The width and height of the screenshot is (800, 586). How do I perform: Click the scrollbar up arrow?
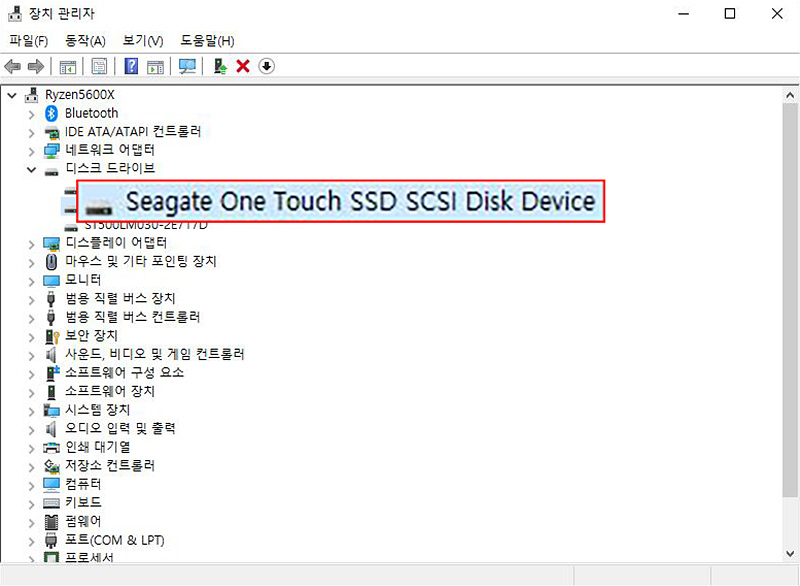click(790, 95)
